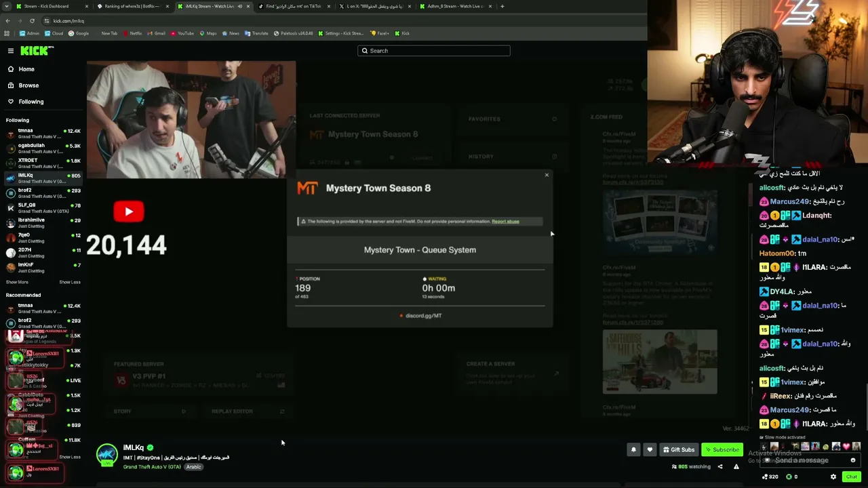Open the Report abuse link
868x488 pixels.
pyautogui.click(x=505, y=222)
